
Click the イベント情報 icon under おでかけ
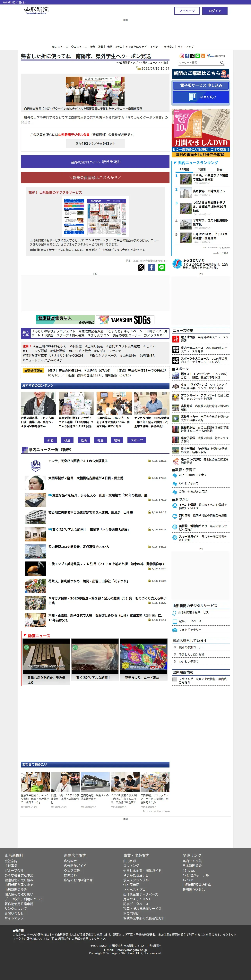pyautogui.click(x=175, y=506)
